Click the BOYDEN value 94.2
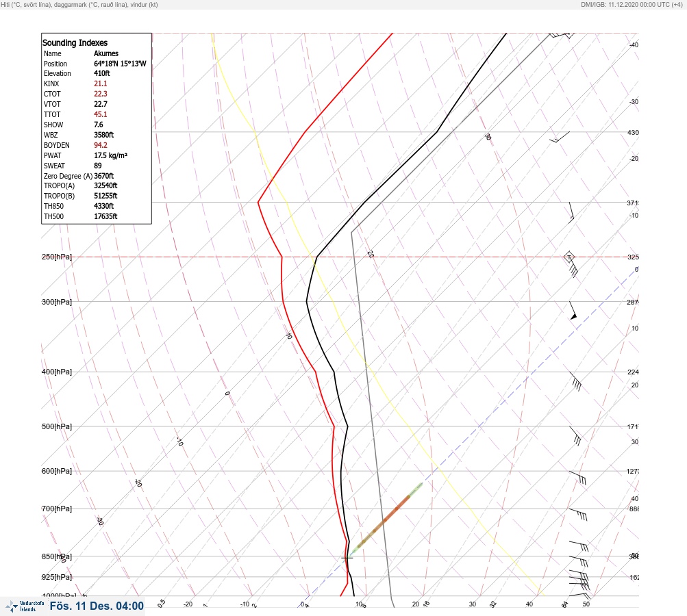 (100, 145)
